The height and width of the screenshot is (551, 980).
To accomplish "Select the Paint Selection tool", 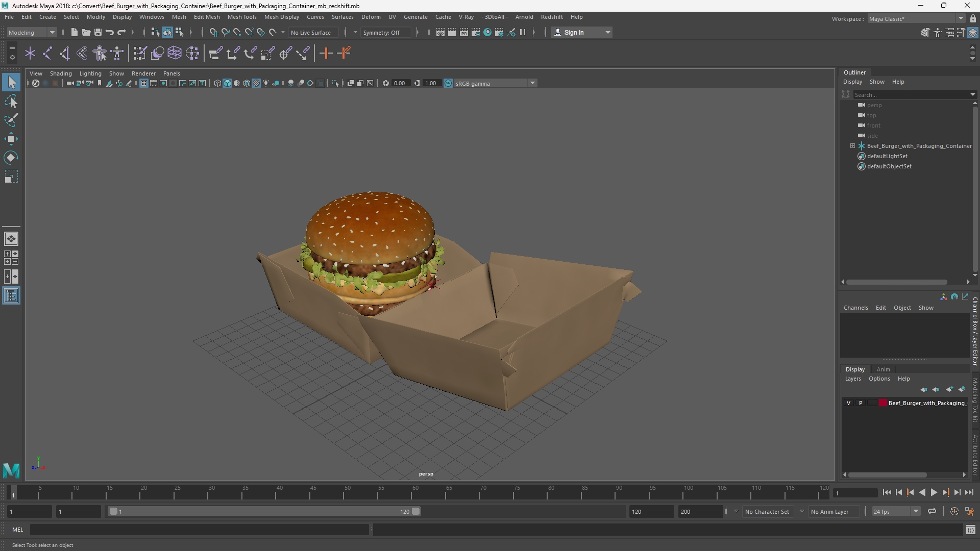I will pyautogui.click(x=11, y=120).
